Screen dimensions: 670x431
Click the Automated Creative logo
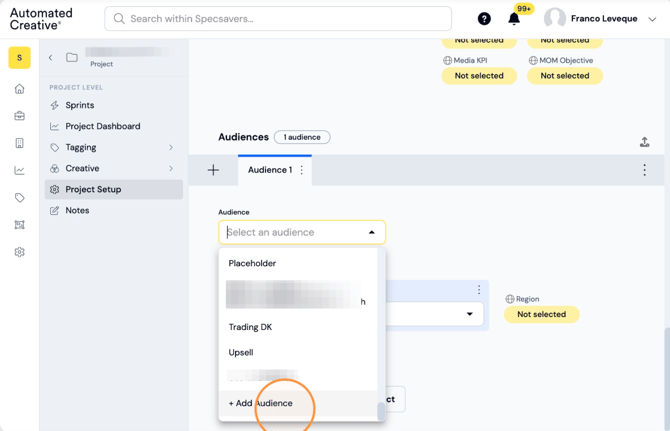41,19
